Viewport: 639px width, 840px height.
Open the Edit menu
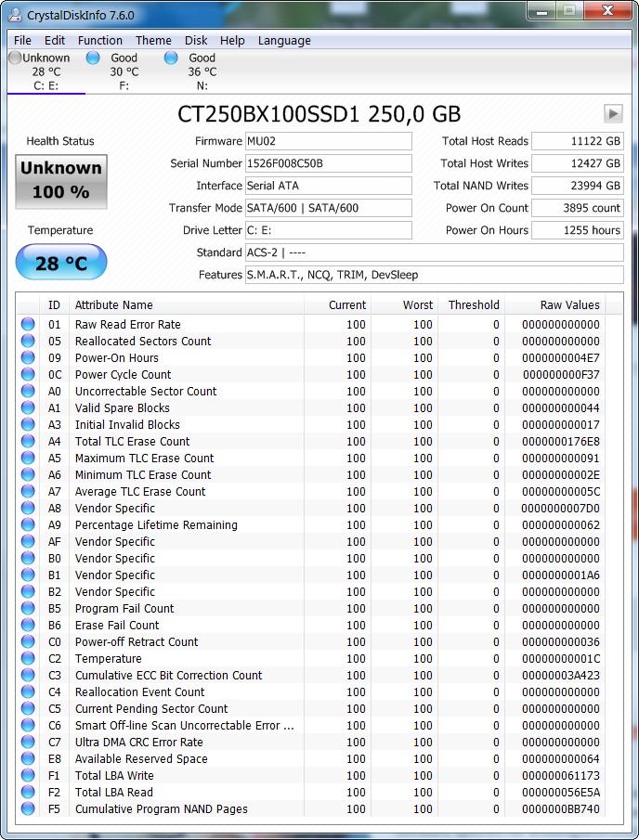point(55,41)
